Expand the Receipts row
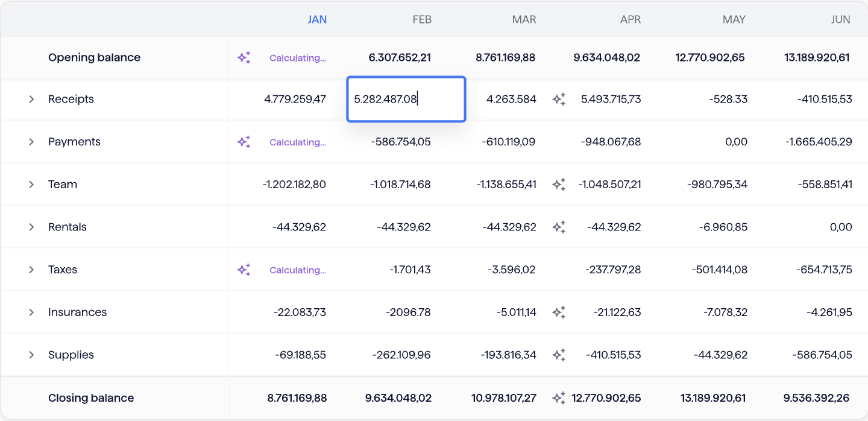Image resolution: width=868 pixels, height=421 pixels. [x=31, y=100]
